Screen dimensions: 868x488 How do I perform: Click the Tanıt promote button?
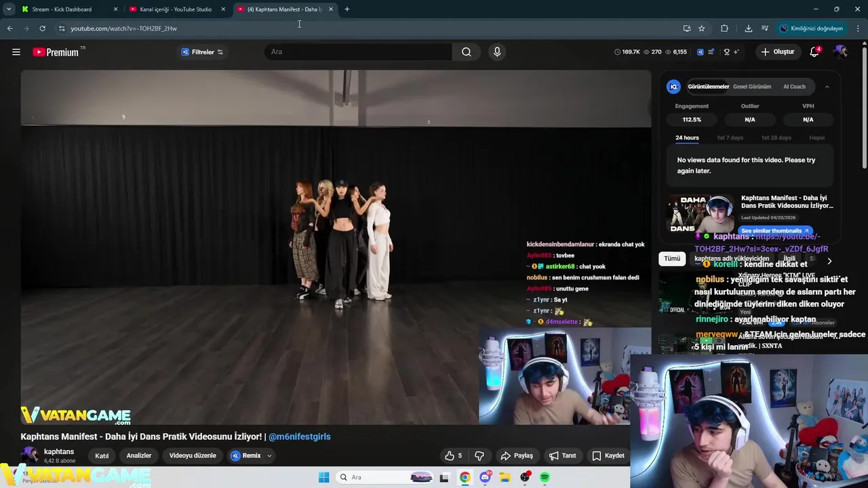(x=562, y=455)
